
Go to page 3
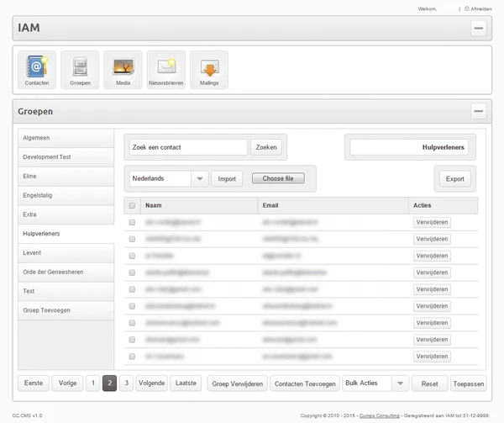click(126, 383)
